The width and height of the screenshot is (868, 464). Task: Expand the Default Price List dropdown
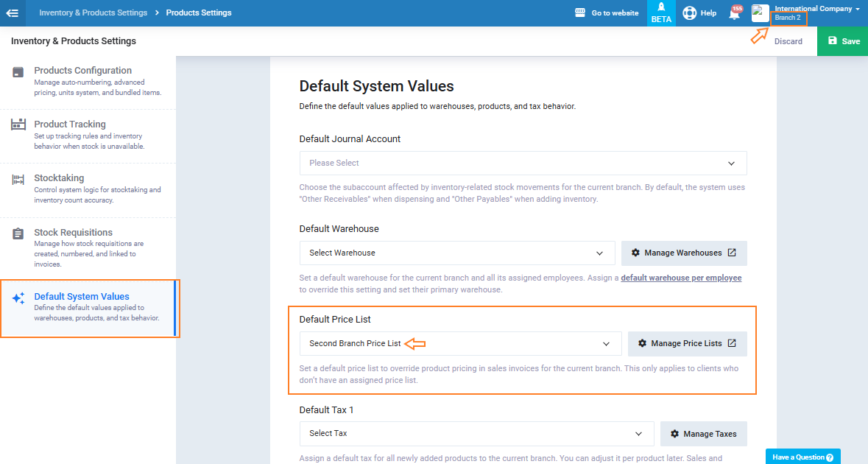(x=460, y=343)
